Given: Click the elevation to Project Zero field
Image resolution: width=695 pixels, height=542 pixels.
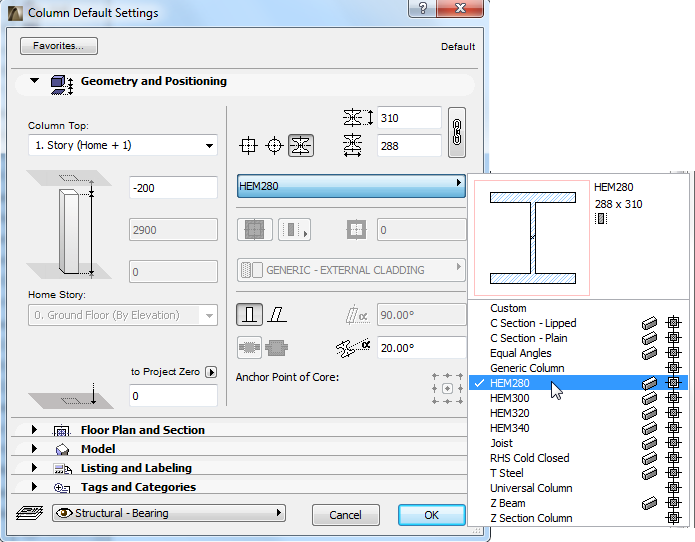Looking at the screenshot, I should click(173, 396).
